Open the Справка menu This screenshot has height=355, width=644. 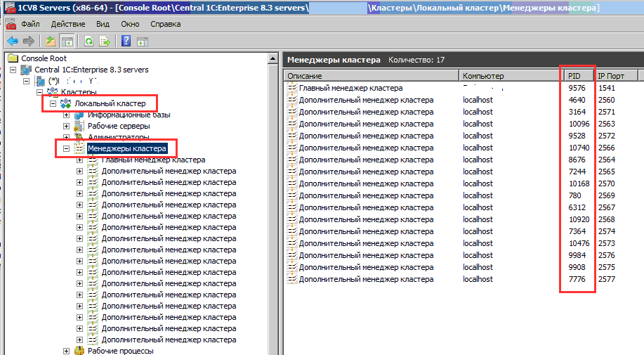(x=165, y=24)
